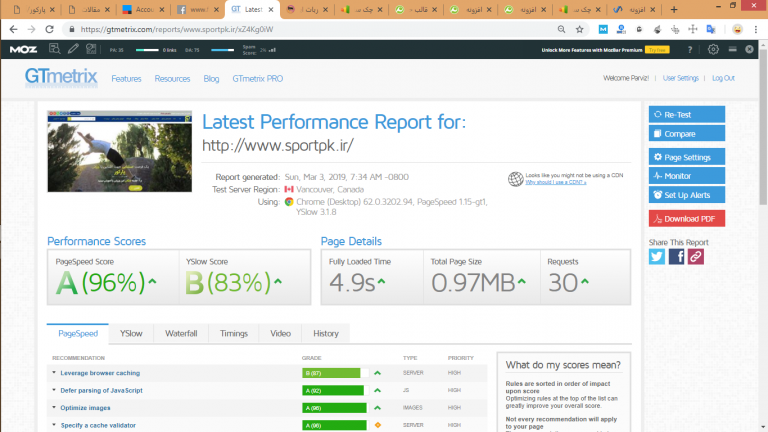Close the MozBar toolbar
Image resolution: width=768 pixels, height=432 pixels.
(749, 49)
